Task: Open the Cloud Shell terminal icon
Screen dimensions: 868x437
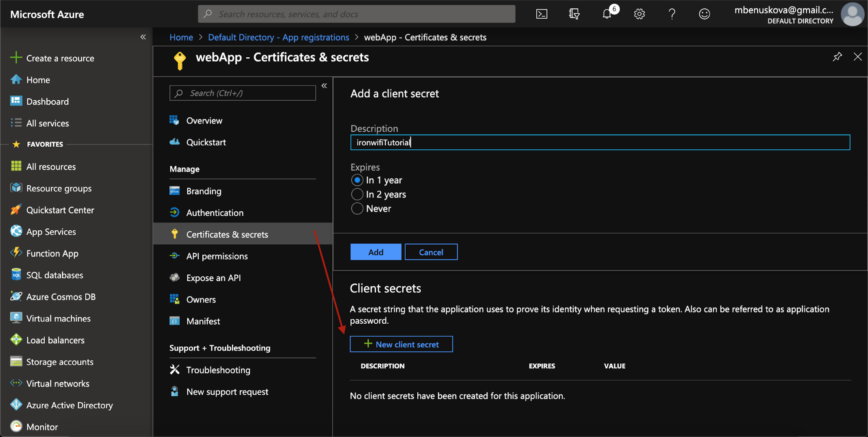Action: point(541,13)
